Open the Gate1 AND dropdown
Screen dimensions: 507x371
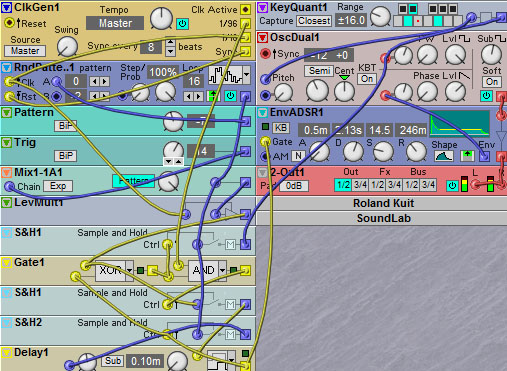coord(222,270)
